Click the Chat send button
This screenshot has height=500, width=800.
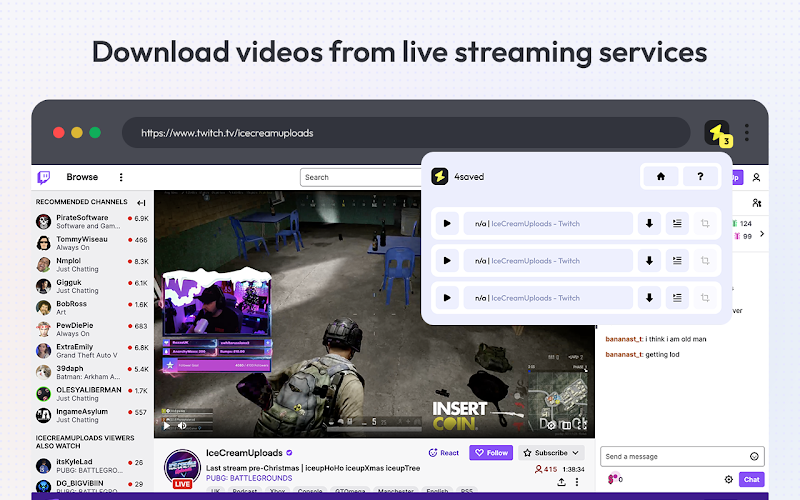tap(752, 480)
